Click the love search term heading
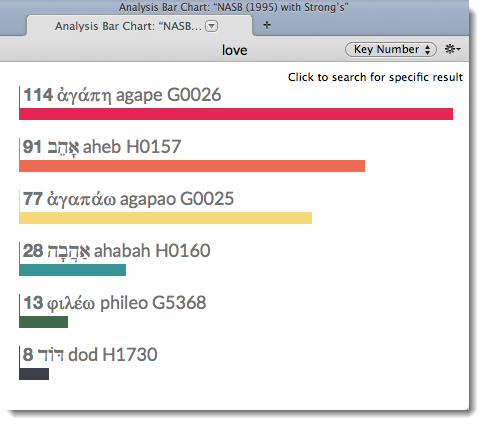484x425 pixels. (x=235, y=50)
